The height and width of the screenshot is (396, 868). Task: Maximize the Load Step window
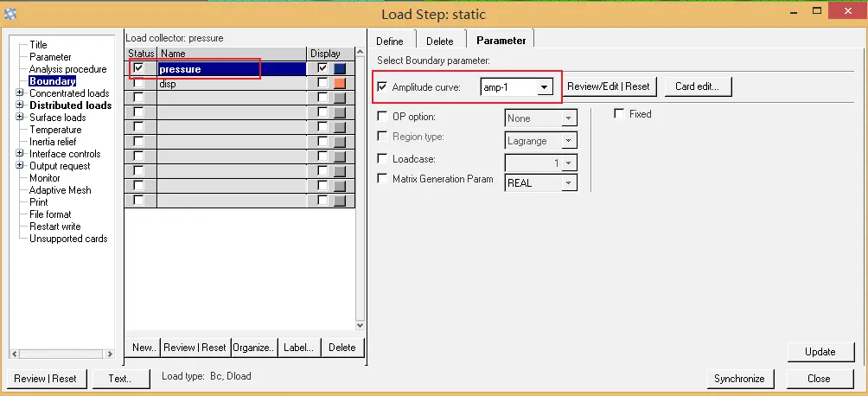click(x=817, y=10)
